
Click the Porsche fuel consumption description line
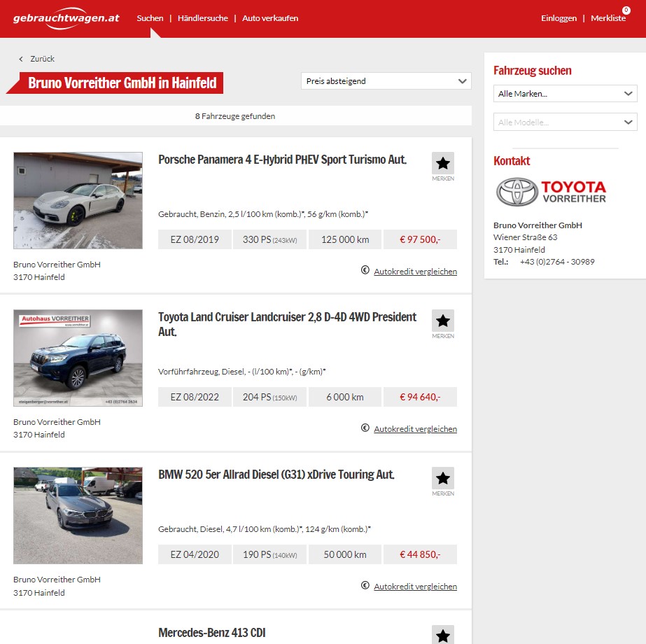click(x=263, y=214)
